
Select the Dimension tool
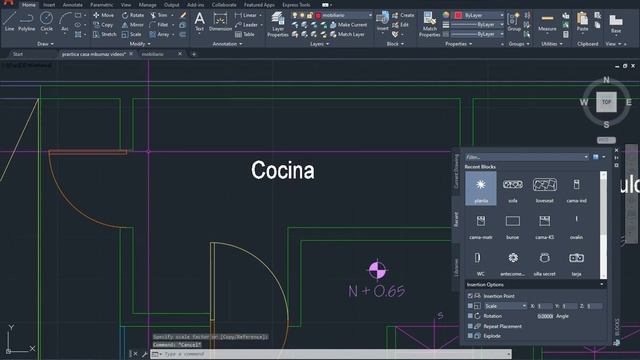point(220,21)
